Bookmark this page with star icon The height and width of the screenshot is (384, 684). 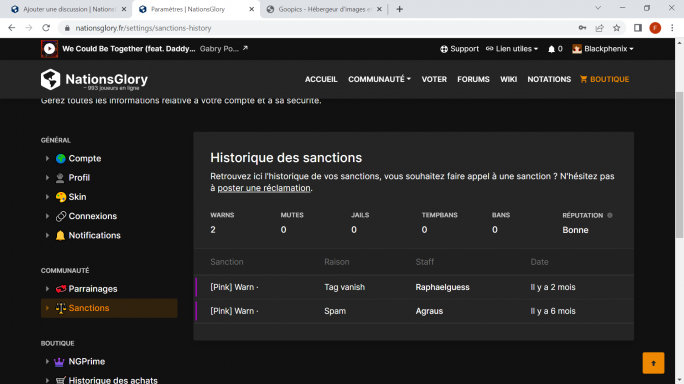click(x=616, y=28)
